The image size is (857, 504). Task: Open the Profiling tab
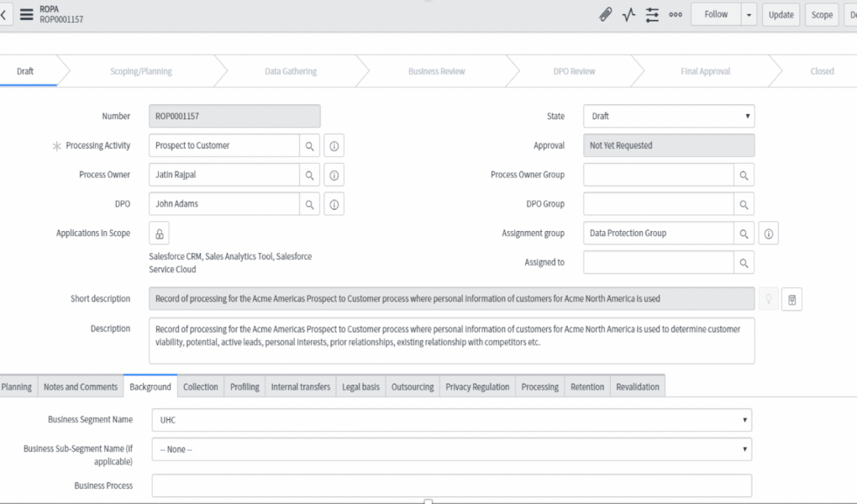pos(244,386)
